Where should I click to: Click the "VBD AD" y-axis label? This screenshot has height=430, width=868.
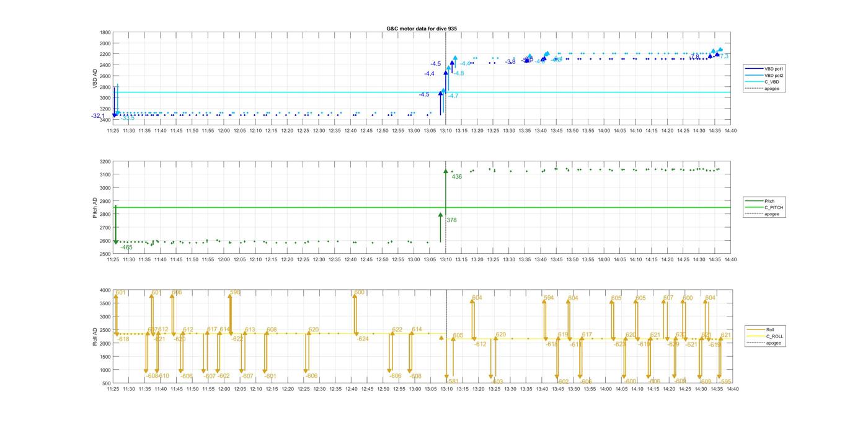pyautogui.click(x=95, y=78)
